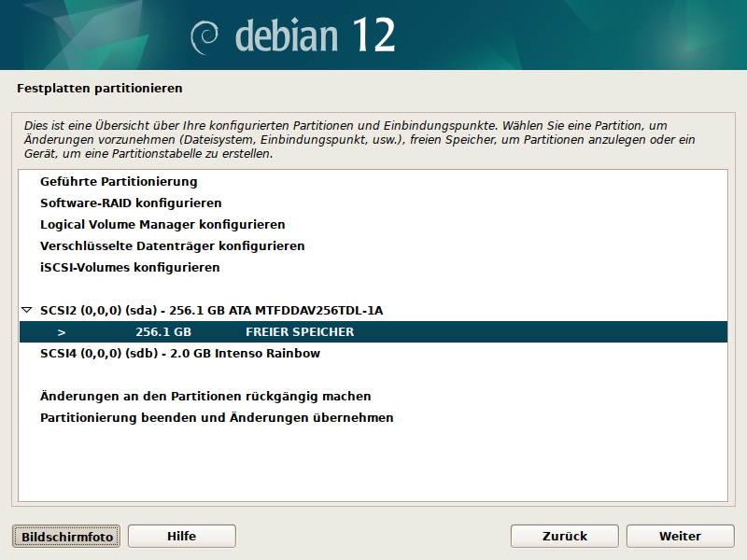Click the Debian swirl logo in banner

click(x=205, y=36)
